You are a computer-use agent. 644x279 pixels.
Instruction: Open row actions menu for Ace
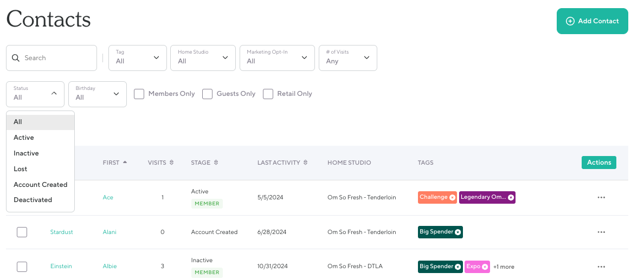(x=601, y=198)
